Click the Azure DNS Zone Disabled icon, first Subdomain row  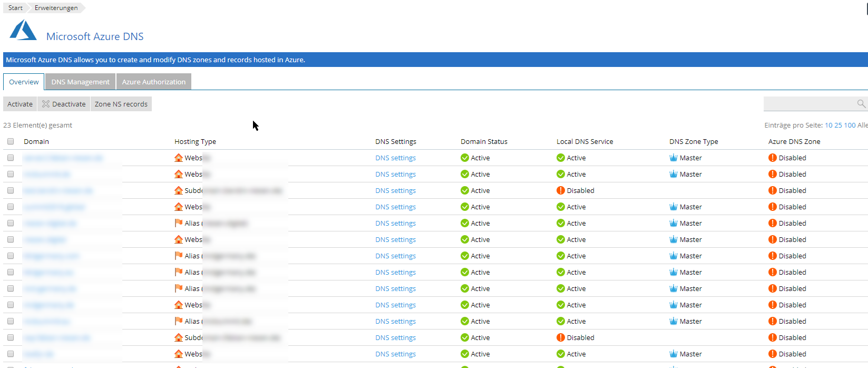(x=773, y=190)
